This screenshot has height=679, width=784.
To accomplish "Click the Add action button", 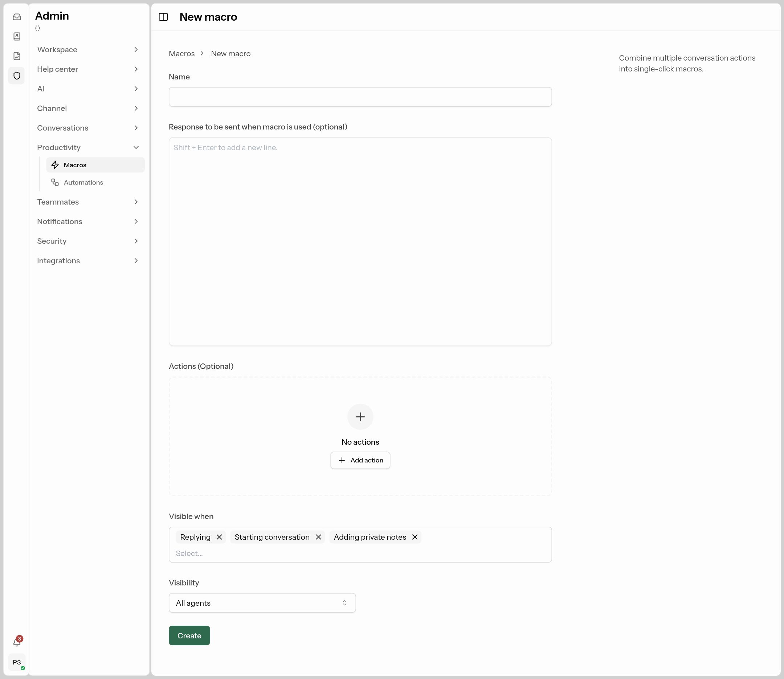I will pos(360,460).
